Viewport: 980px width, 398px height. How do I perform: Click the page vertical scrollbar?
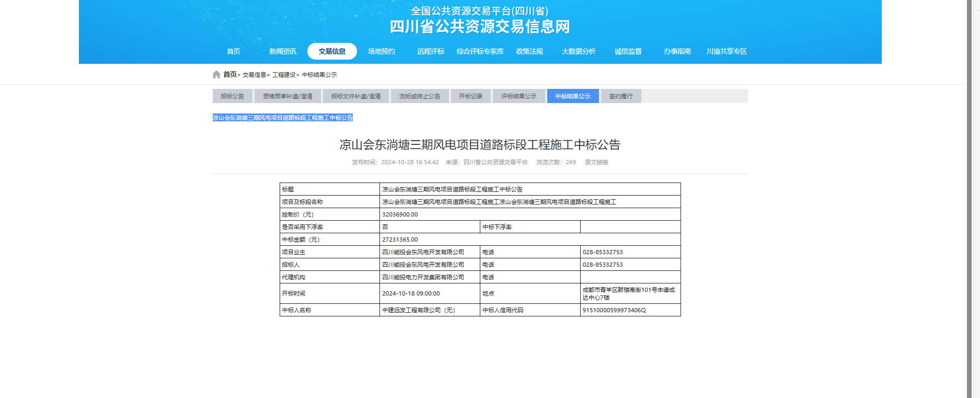tap(970, 199)
